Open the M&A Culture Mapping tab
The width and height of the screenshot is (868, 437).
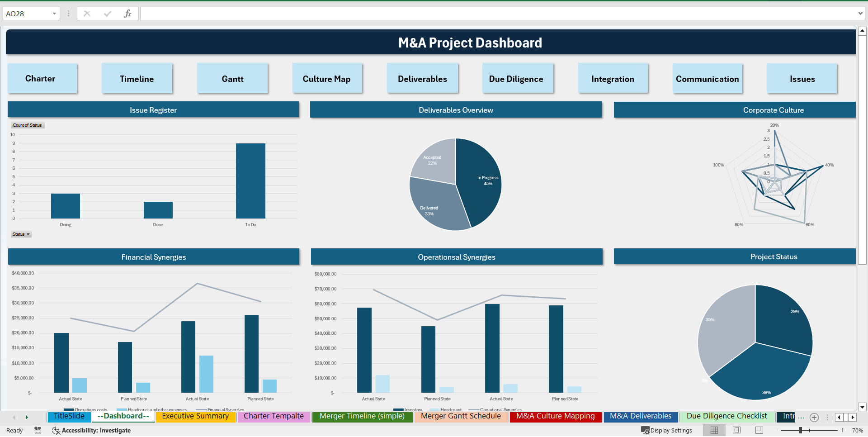click(x=556, y=416)
